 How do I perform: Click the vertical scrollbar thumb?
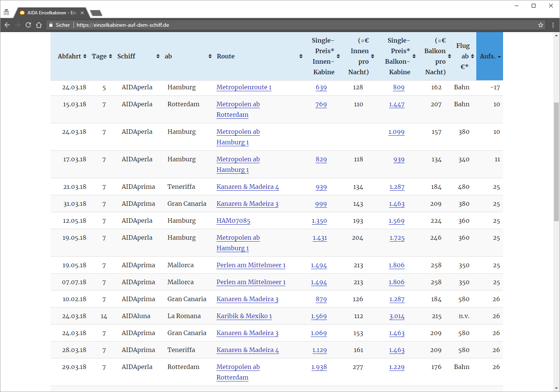(556, 162)
